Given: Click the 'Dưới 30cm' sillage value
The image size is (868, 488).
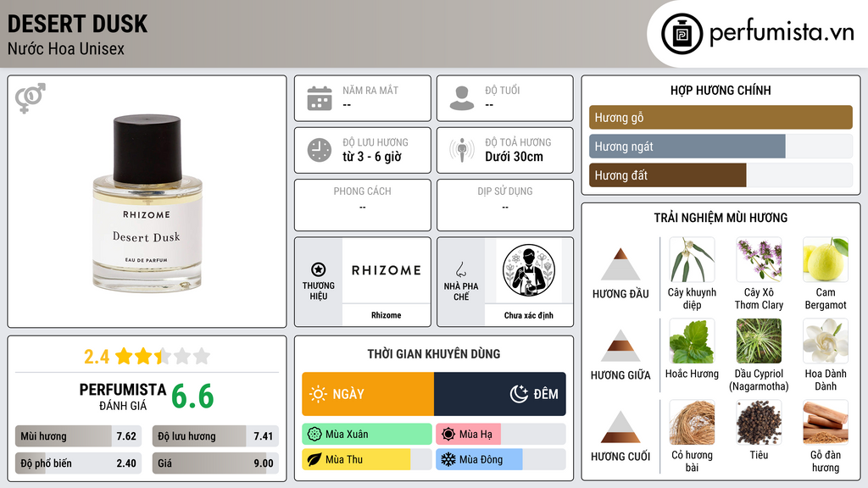Looking at the screenshot, I should [x=515, y=157].
